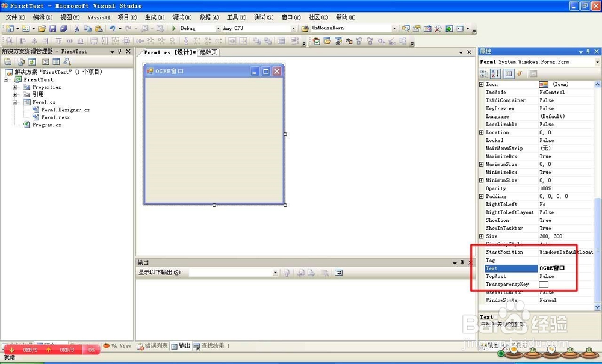Click the Properties Window toolbar icon
The height and width of the screenshot is (364, 602).
click(x=417, y=29)
